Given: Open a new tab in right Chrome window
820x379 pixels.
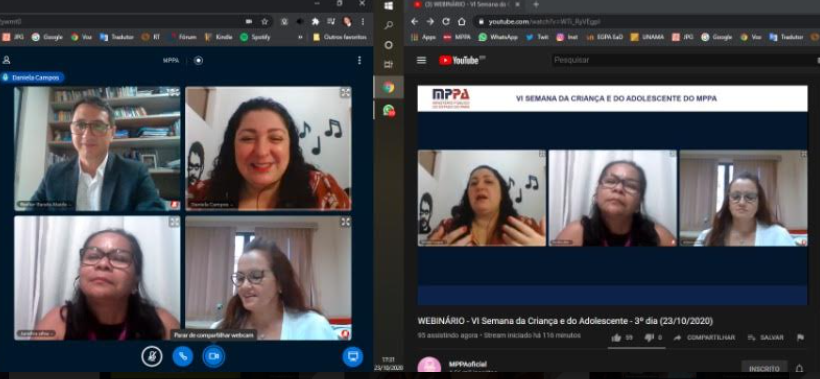Looking at the screenshot, I should [x=536, y=5].
